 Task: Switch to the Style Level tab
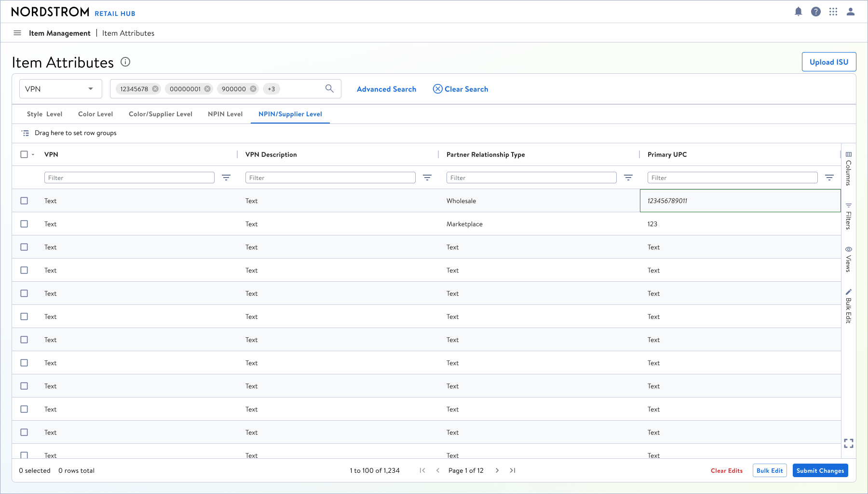click(x=44, y=114)
